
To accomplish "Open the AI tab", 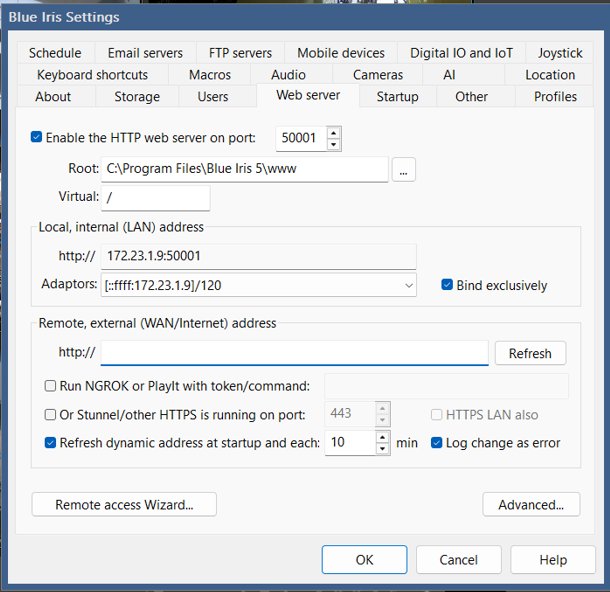I will coord(449,74).
